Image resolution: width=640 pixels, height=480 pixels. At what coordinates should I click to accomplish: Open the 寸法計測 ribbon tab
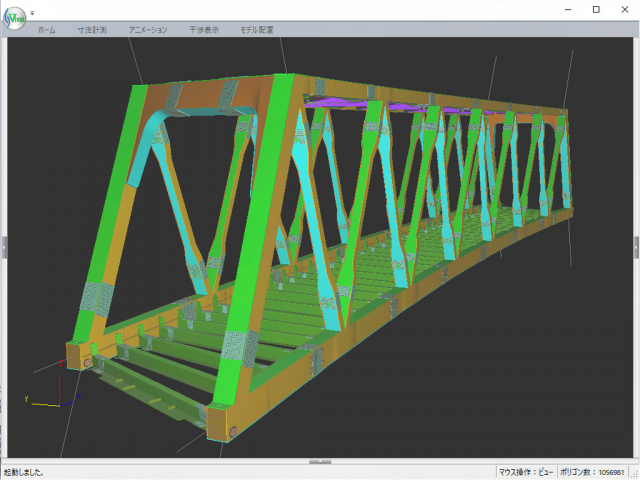92,31
